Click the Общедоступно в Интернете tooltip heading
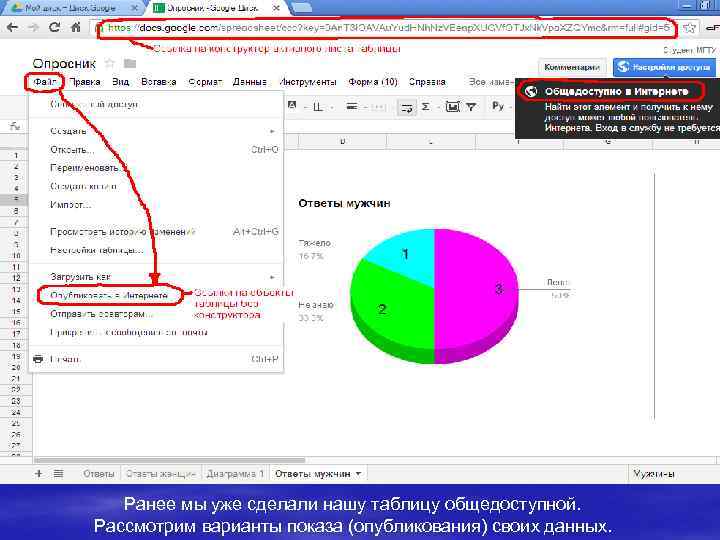The image size is (720, 540). [616, 91]
